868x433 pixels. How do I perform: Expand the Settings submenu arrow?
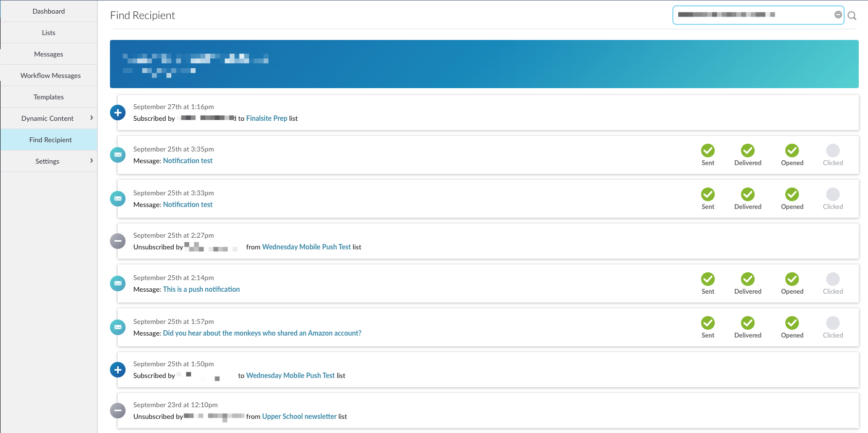[91, 161]
